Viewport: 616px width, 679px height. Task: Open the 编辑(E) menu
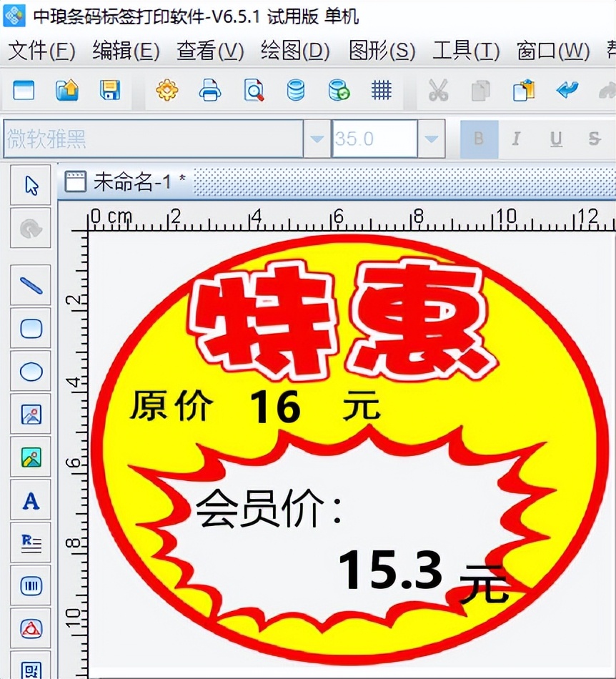(126, 51)
